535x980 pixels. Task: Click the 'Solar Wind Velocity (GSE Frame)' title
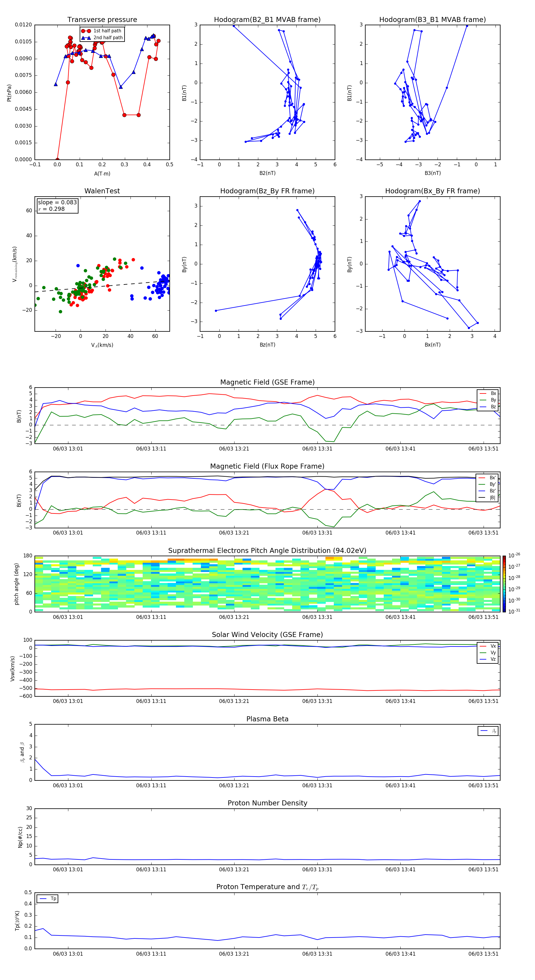coord(267,635)
